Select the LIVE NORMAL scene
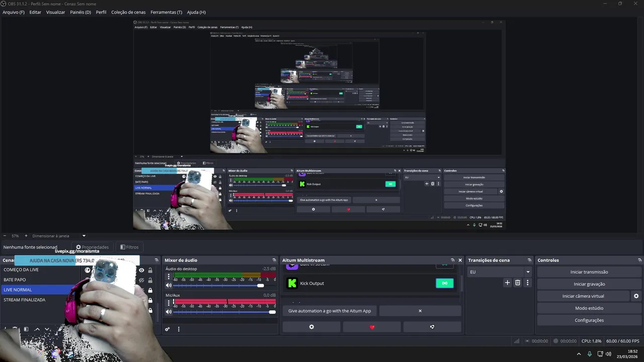This screenshot has width=644, height=362. pyautogui.click(x=38, y=290)
